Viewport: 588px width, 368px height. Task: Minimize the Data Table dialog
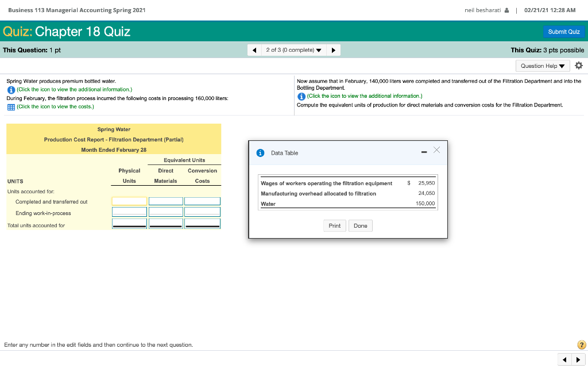[424, 152]
